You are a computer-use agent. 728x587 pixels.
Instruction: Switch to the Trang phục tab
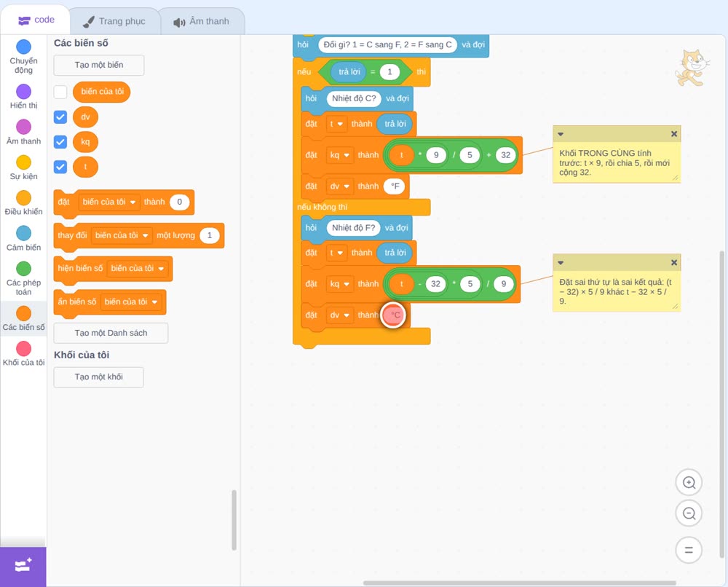[114, 21]
